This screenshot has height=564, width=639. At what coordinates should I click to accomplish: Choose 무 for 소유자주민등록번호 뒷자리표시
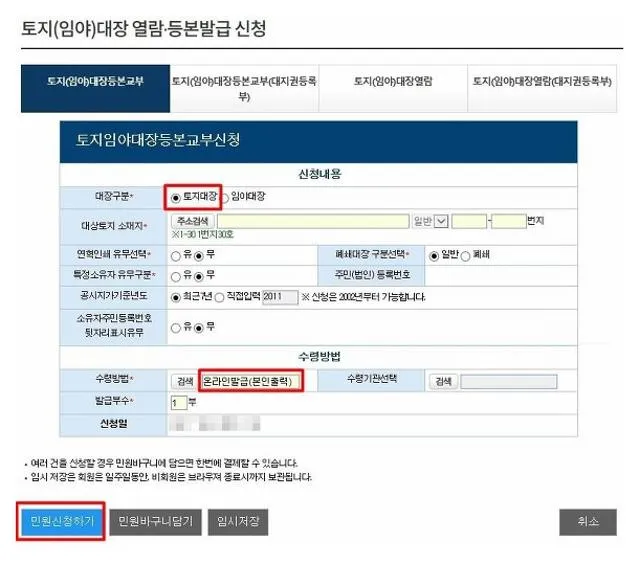point(198,328)
